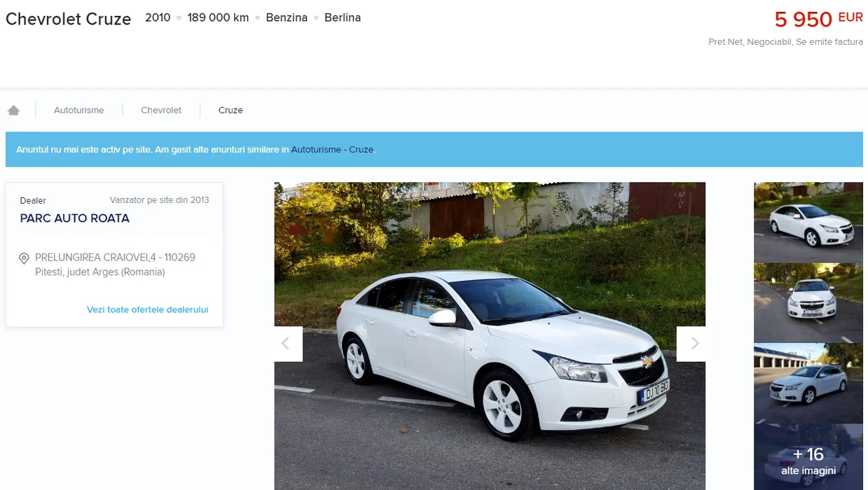Select the third thumbnail with the fence
868x490 pixels.
(x=808, y=383)
